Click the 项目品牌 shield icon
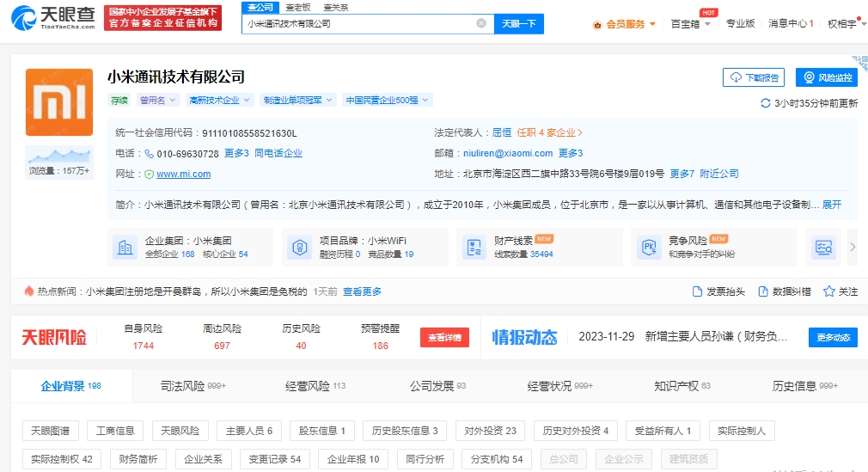Screen dimensions: 868x472 [299, 247]
